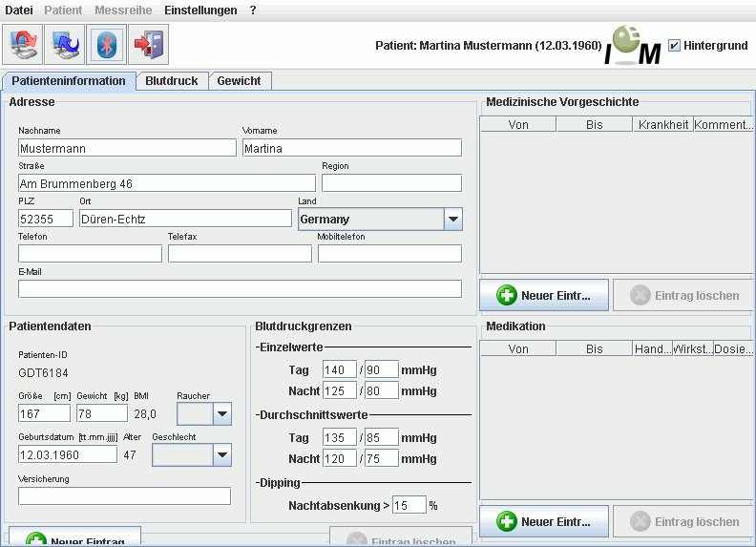Click the empty Versicherung field
The image size is (756, 547).
(x=124, y=495)
